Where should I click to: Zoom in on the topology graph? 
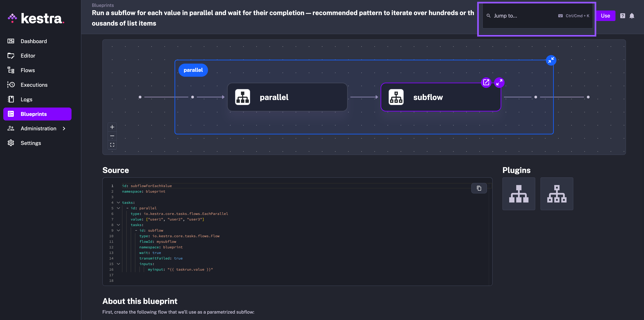click(112, 127)
